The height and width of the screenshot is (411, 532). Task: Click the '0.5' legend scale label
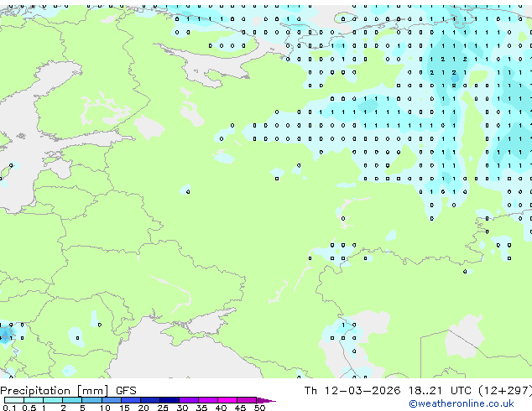29,408
